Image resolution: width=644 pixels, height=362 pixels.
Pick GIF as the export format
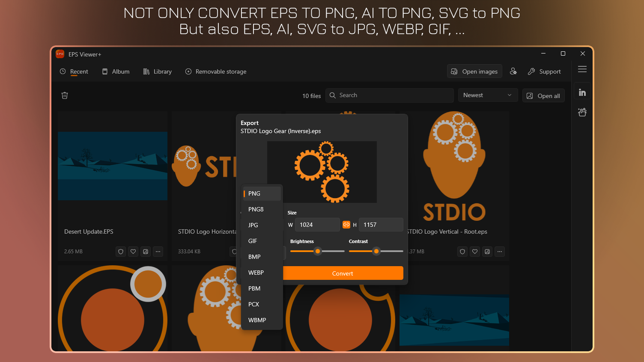(262, 241)
